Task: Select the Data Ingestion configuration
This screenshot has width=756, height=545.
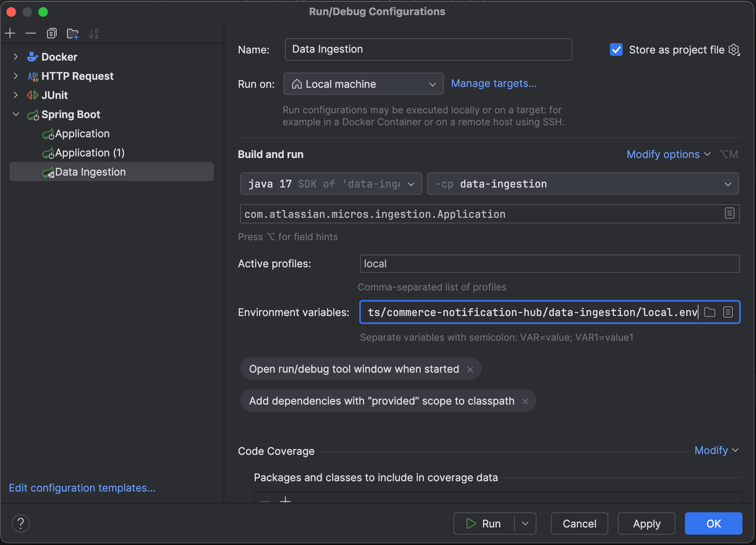Action: 112,172
